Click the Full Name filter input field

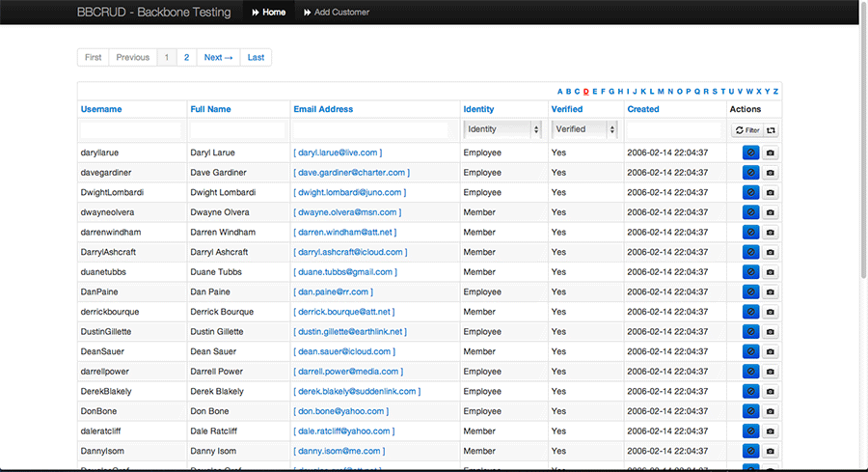pyautogui.click(x=237, y=130)
